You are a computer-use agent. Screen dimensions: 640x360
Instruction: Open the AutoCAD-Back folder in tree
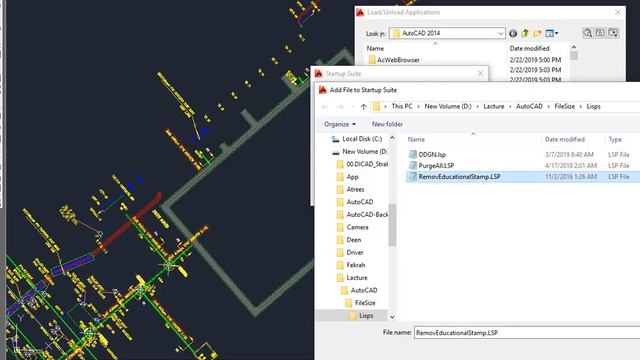point(362,215)
